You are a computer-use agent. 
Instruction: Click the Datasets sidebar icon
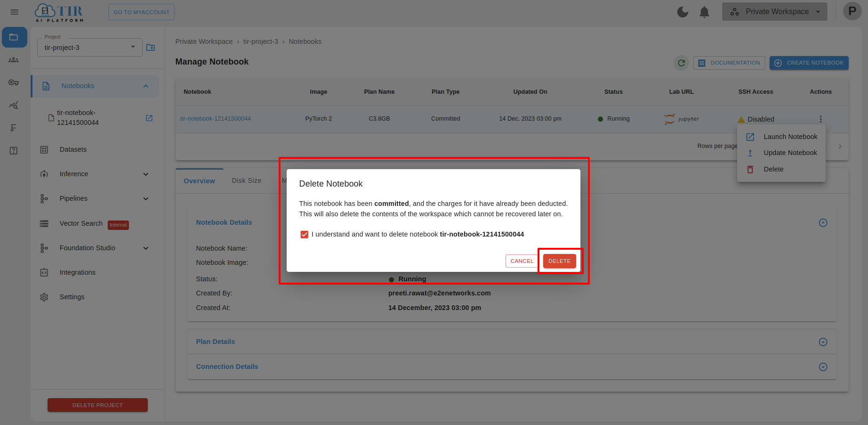44,150
